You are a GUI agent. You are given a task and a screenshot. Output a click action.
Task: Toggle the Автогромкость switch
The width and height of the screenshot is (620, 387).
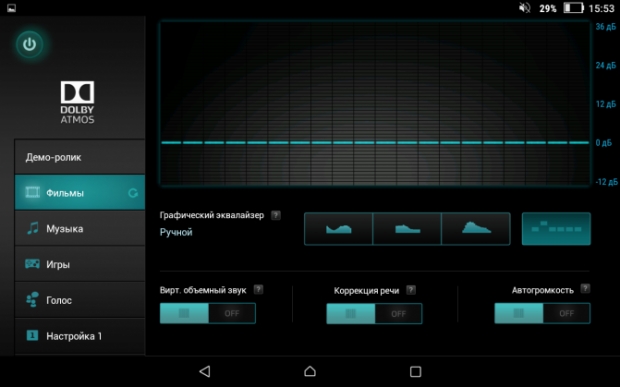point(542,313)
